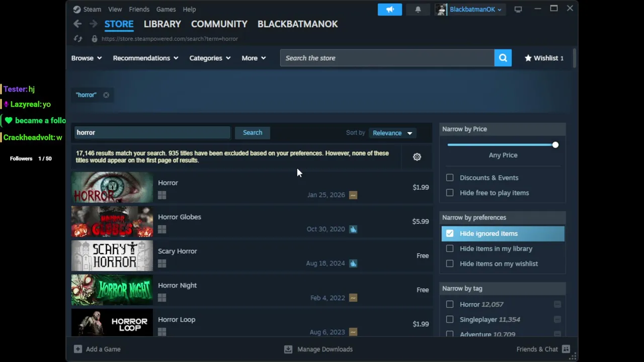Exclude the Singleplayer tag with its minus icon
This screenshot has height=362, width=644.
[557, 319]
